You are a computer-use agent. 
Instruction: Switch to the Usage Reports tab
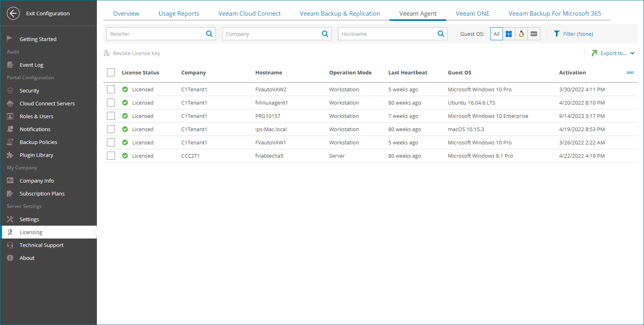tap(179, 13)
